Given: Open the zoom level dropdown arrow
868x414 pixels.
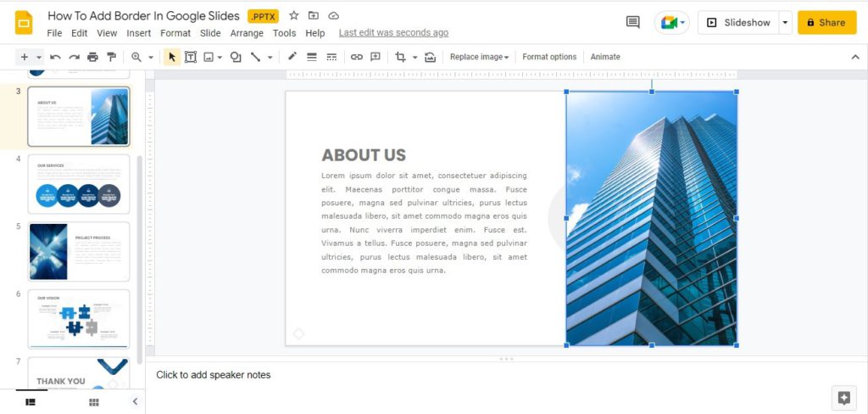Looking at the screenshot, I should pos(151,57).
